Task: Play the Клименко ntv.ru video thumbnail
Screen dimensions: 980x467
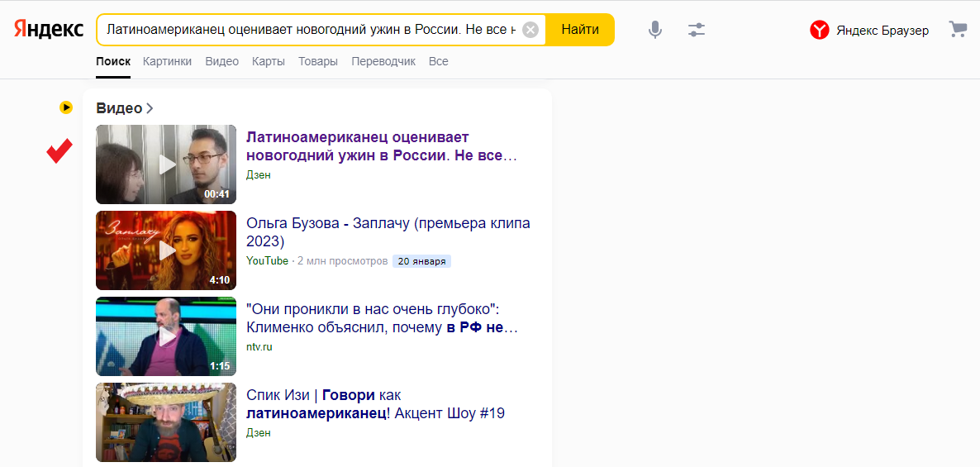Action: [x=166, y=336]
